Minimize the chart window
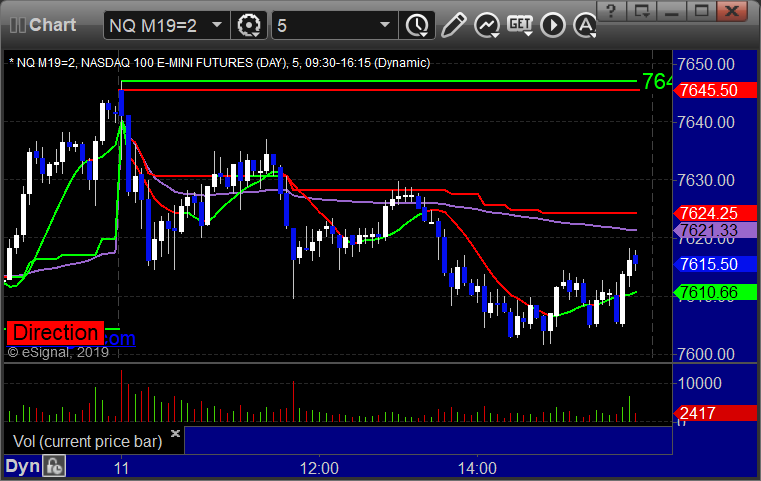The height and width of the screenshot is (481, 761). 671,11
